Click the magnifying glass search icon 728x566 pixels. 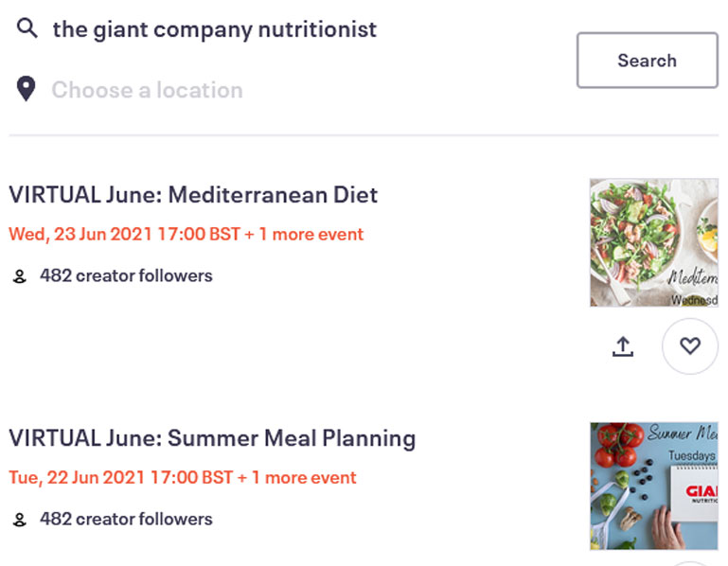click(27, 28)
